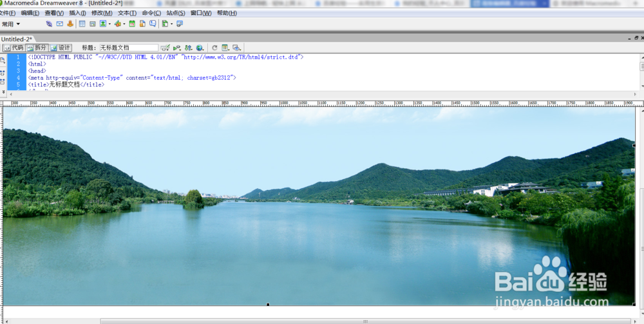Click the Images insert icon
The height and width of the screenshot is (324, 644).
click(102, 24)
